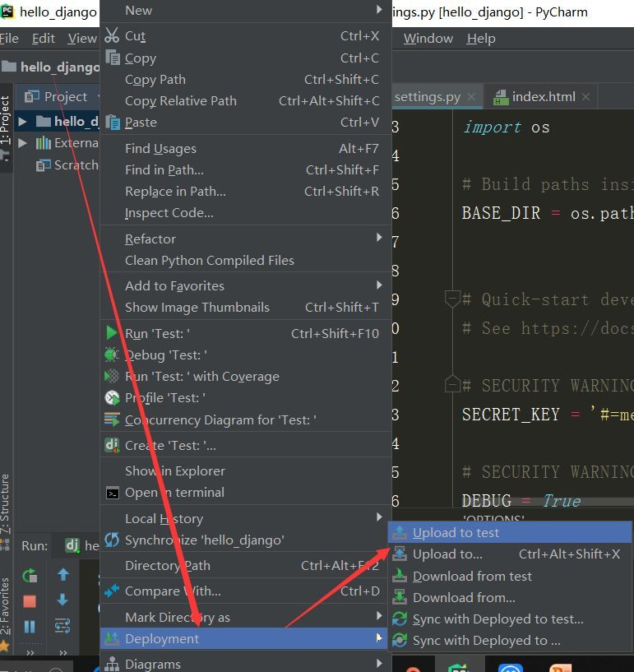634x672 pixels.
Task: Open the File menu
Action: pos(9,39)
